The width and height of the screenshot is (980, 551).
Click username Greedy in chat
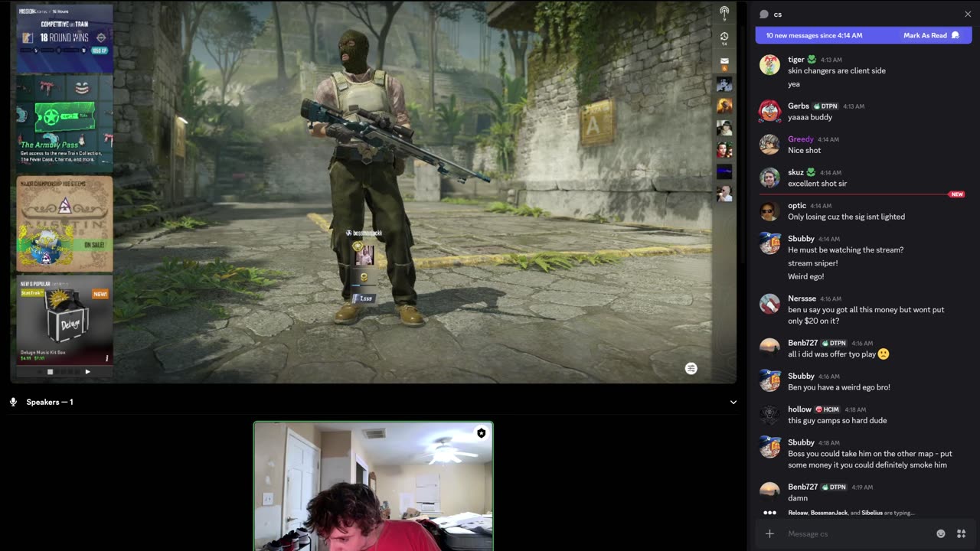(801, 139)
